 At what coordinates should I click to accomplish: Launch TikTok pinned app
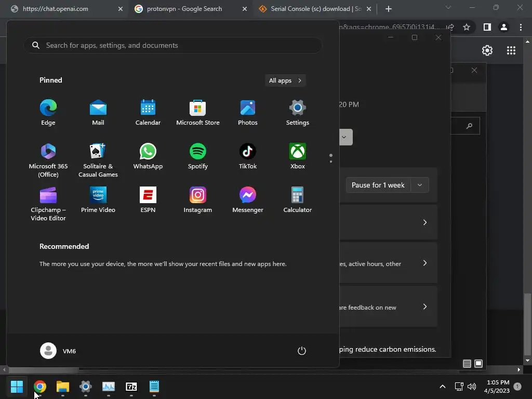(x=248, y=156)
